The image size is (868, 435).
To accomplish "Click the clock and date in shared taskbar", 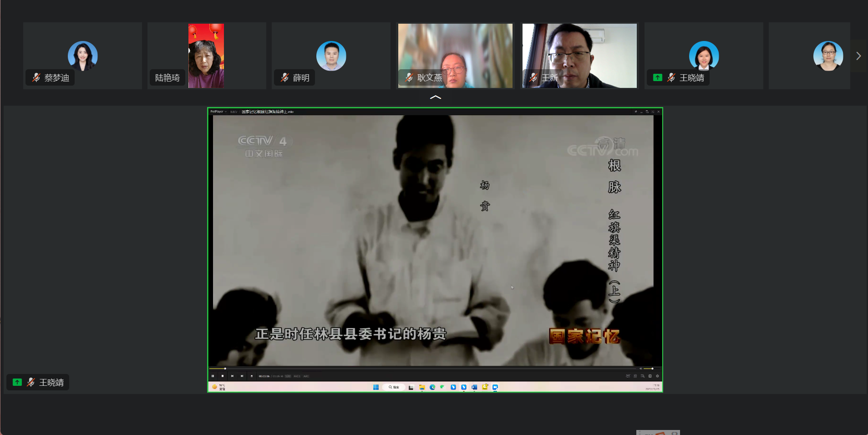I will [x=653, y=387].
